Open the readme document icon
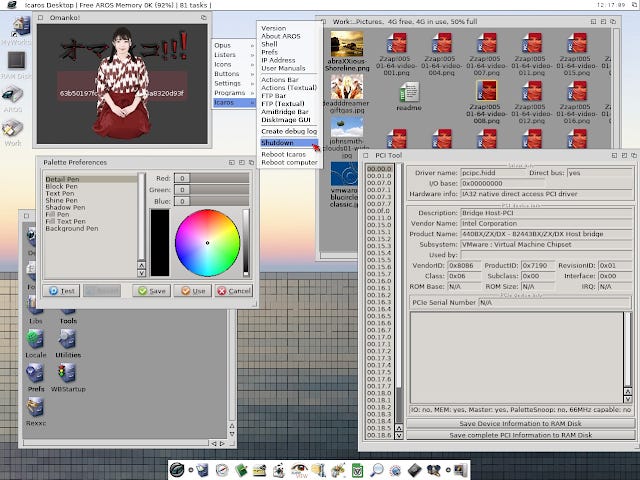Screen dimensions: 640x480 point(409,92)
